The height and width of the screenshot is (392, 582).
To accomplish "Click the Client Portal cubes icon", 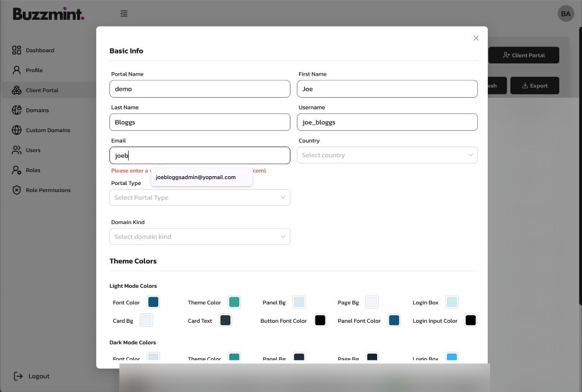I will click(x=17, y=90).
